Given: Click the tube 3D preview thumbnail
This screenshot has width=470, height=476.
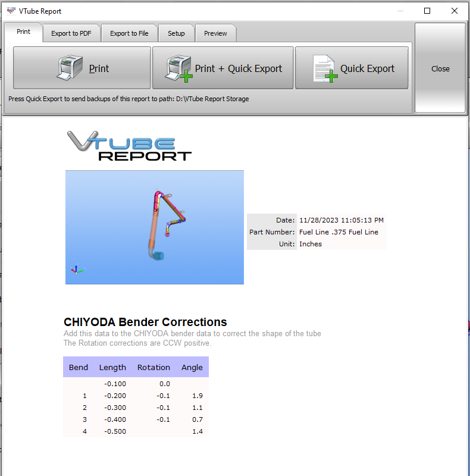Looking at the screenshot, I should pos(155,227).
